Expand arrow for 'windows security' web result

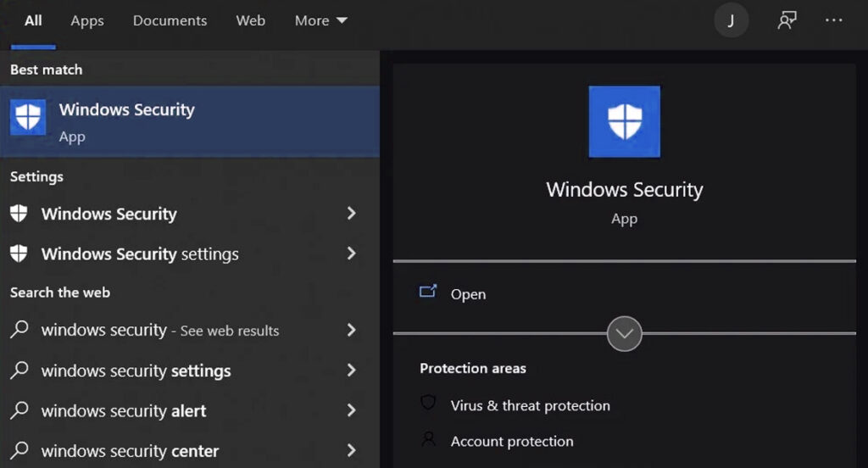point(351,330)
